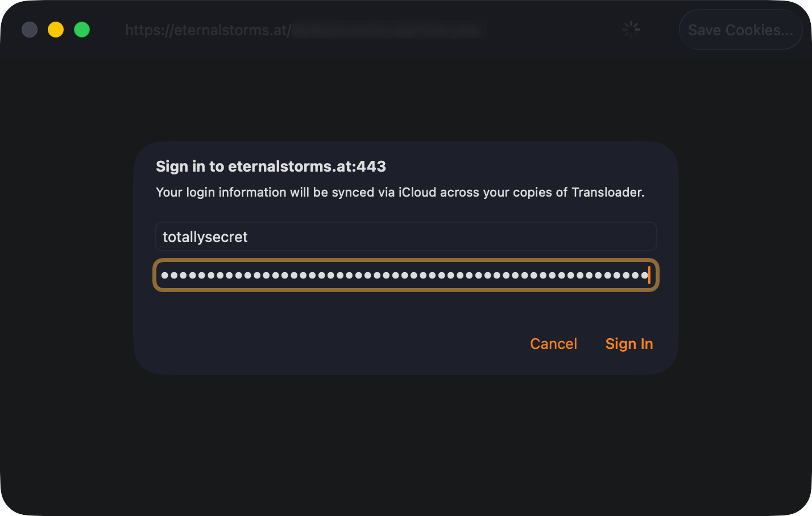Click the iCloud sync description text
Viewport: 812px width, 516px height.
coord(400,192)
